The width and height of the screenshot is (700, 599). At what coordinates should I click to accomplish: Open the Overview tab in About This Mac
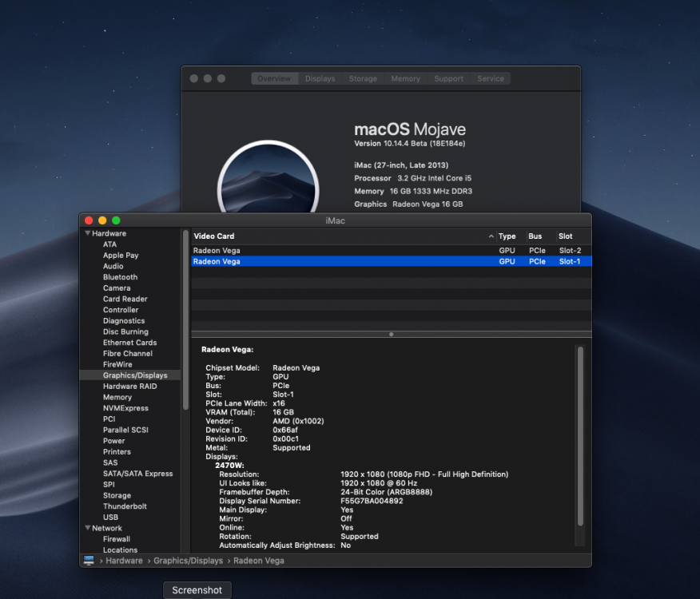pyautogui.click(x=274, y=78)
